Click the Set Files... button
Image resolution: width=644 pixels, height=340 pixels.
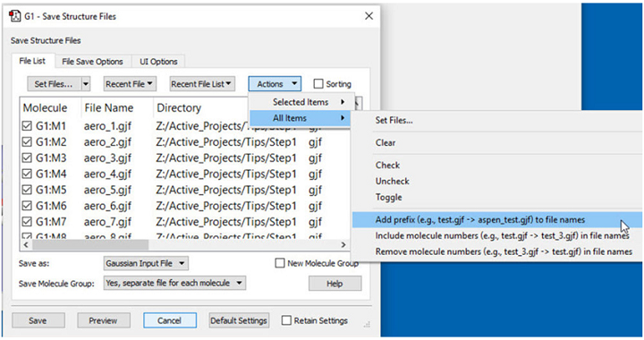tap(54, 84)
